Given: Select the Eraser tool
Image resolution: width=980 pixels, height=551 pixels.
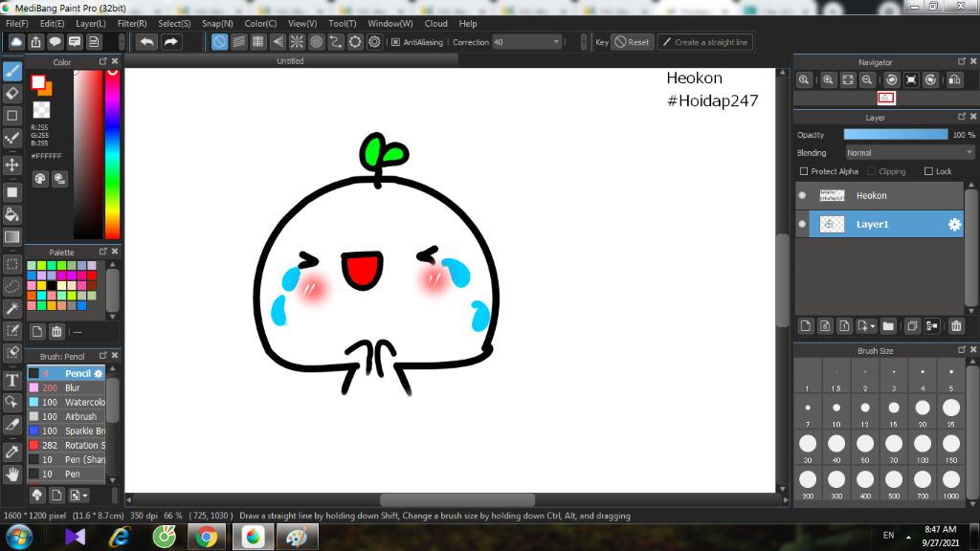Looking at the screenshot, I should 11,93.
